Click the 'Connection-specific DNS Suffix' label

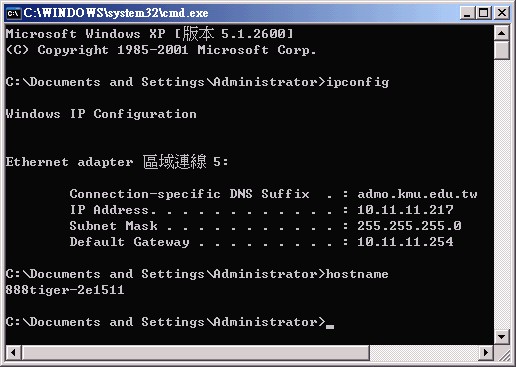(189, 194)
